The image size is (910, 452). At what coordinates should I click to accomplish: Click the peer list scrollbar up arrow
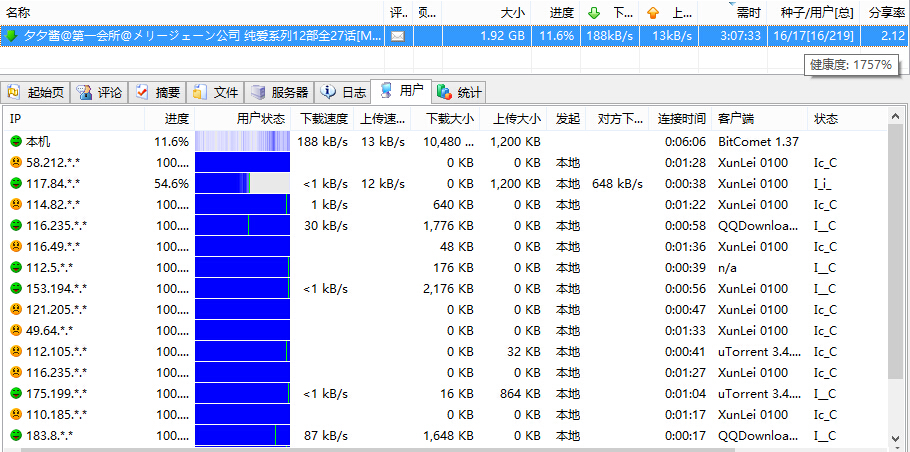896,119
